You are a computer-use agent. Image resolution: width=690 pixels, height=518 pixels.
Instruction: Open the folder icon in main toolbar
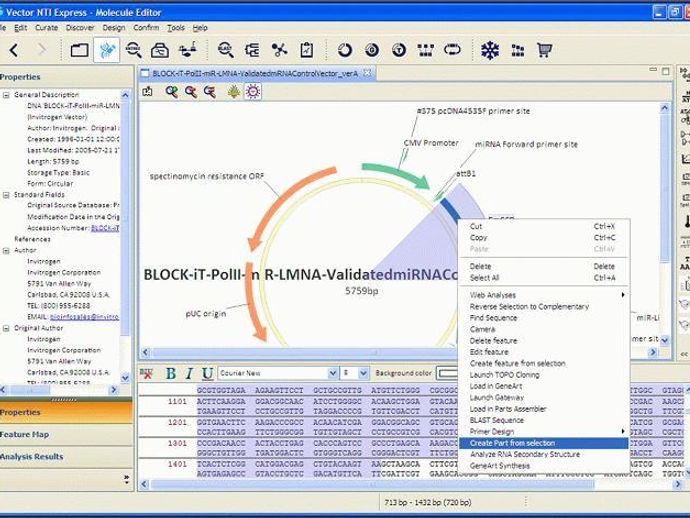point(79,50)
